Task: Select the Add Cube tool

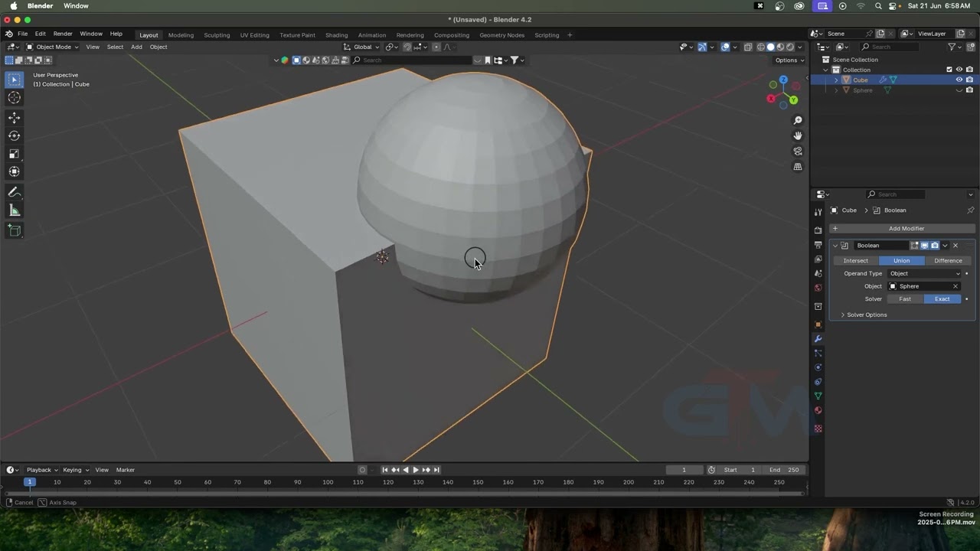Action: (15, 230)
